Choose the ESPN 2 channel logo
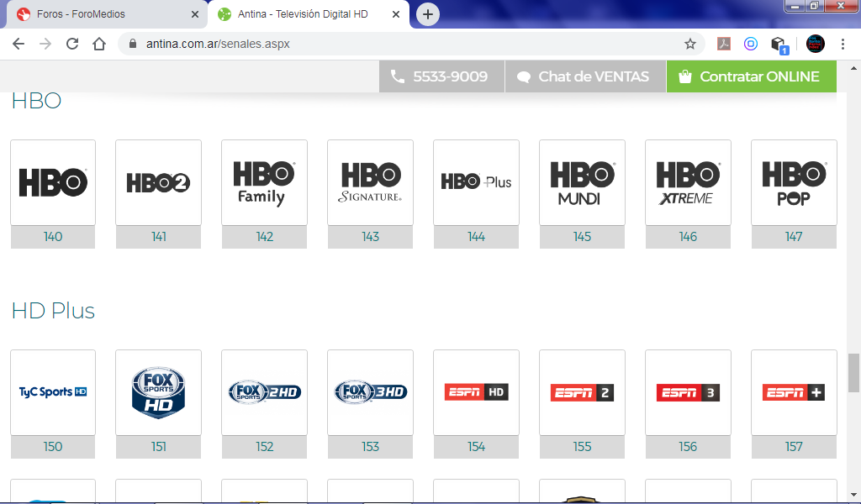 [x=582, y=392]
